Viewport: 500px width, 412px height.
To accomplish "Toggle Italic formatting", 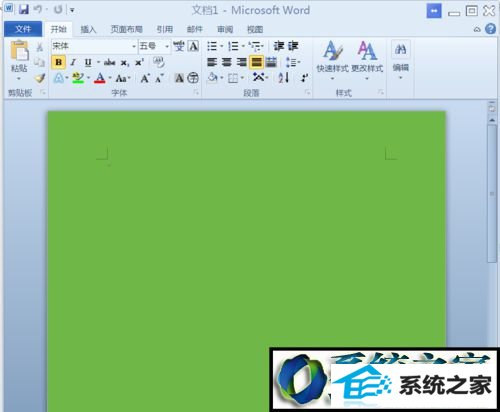I will tap(73, 62).
